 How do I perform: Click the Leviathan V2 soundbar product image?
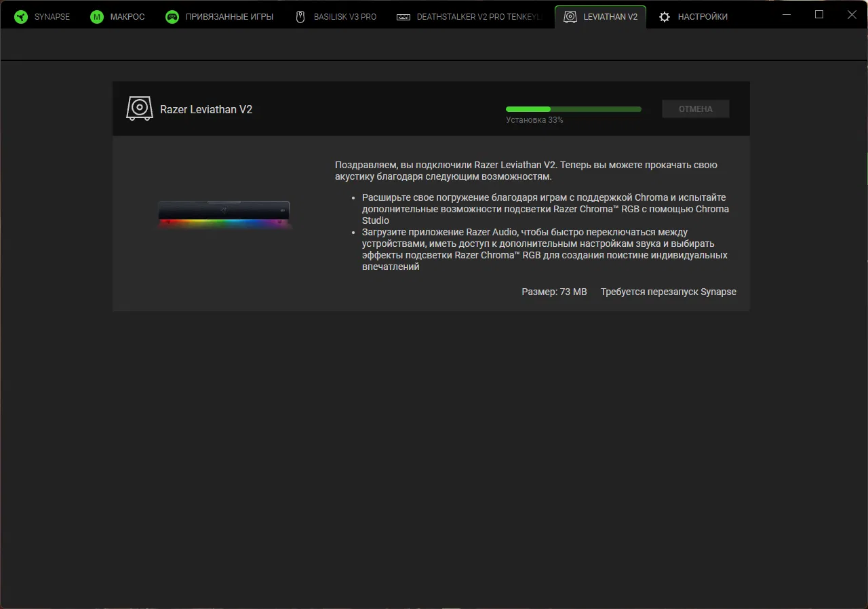[x=224, y=216]
